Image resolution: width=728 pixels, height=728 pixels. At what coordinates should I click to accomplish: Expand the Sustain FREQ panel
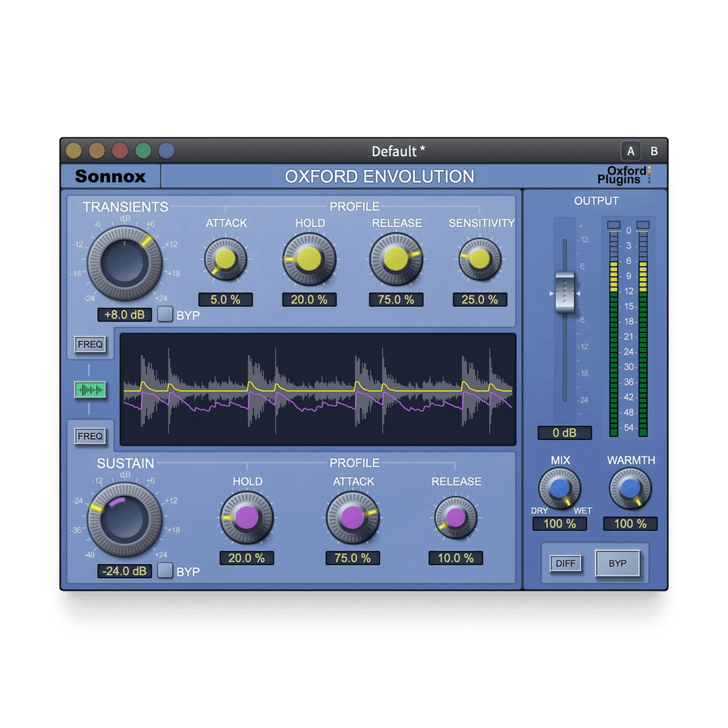[90, 436]
